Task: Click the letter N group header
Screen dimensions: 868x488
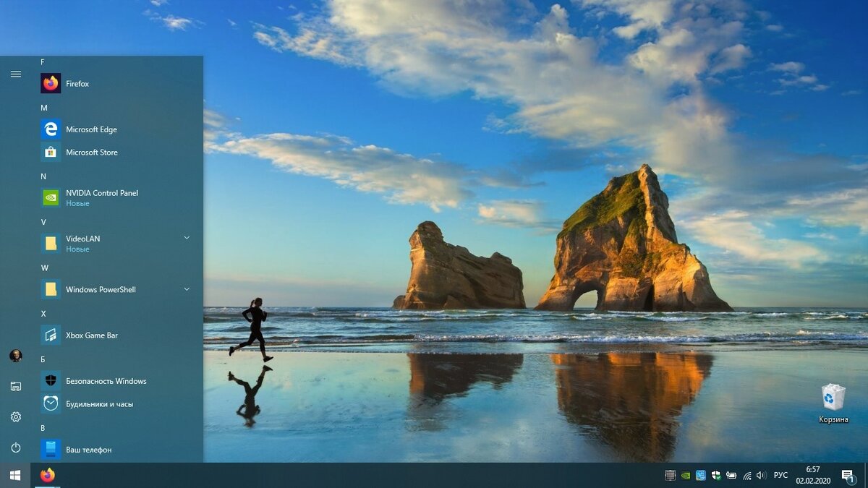Action: (x=43, y=176)
